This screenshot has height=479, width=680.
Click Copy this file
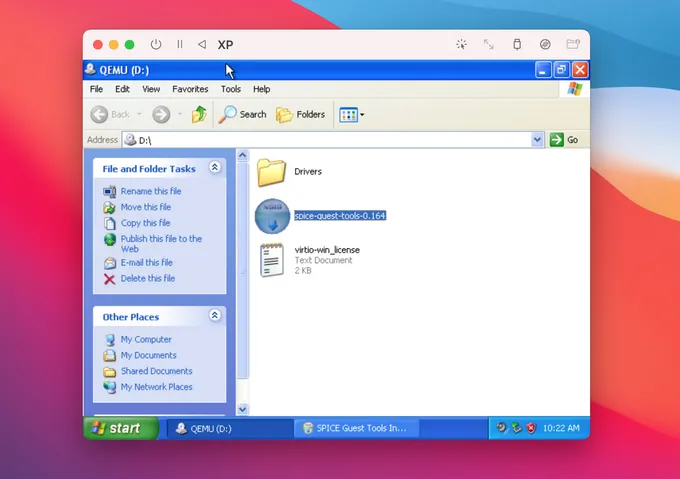coord(145,223)
